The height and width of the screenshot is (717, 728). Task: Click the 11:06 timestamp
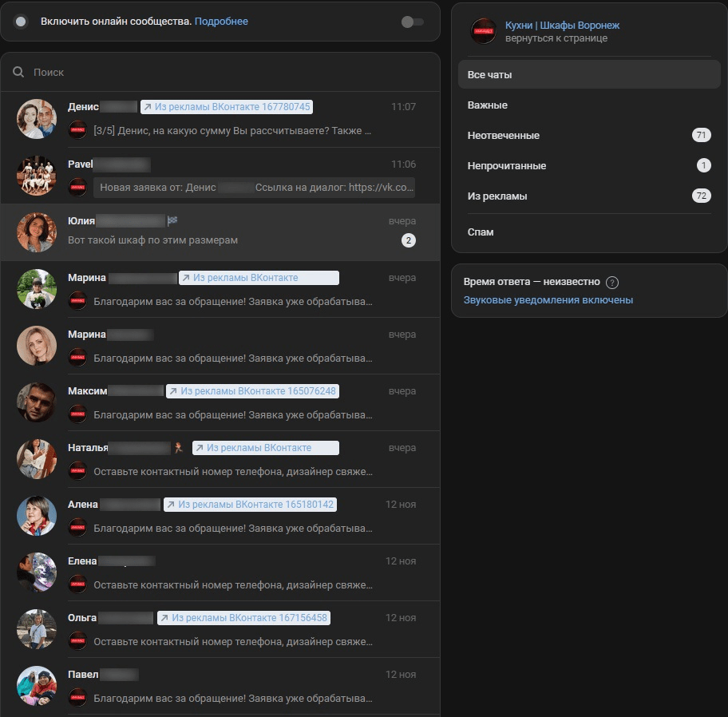(x=403, y=164)
